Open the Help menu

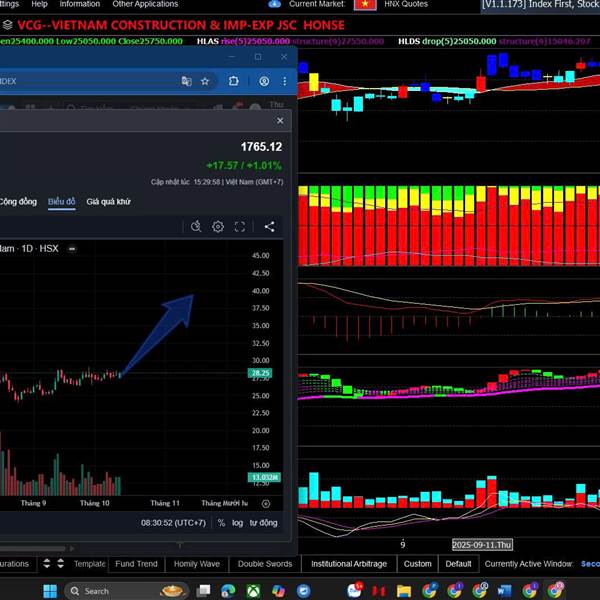[x=39, y=4]
